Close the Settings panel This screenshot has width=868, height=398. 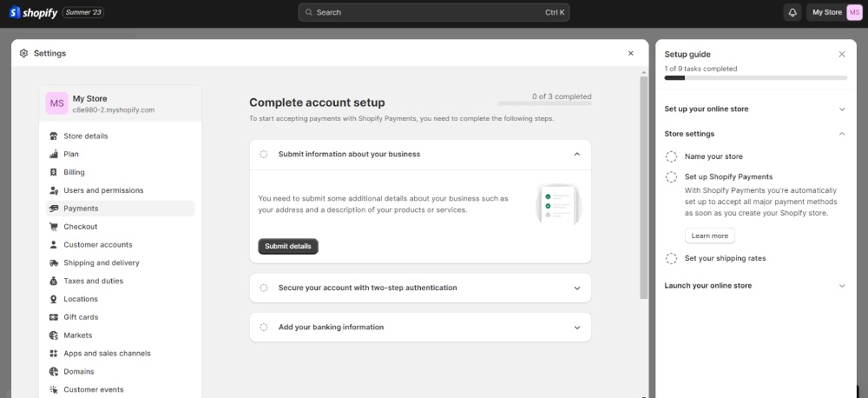click(x=630, y=53)
